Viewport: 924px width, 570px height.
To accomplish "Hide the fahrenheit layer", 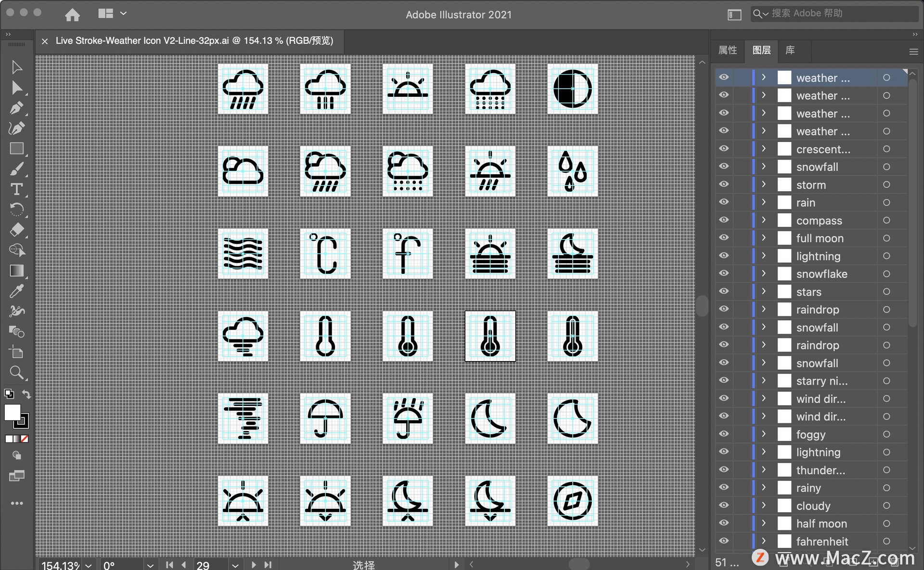I will (724, 541).
